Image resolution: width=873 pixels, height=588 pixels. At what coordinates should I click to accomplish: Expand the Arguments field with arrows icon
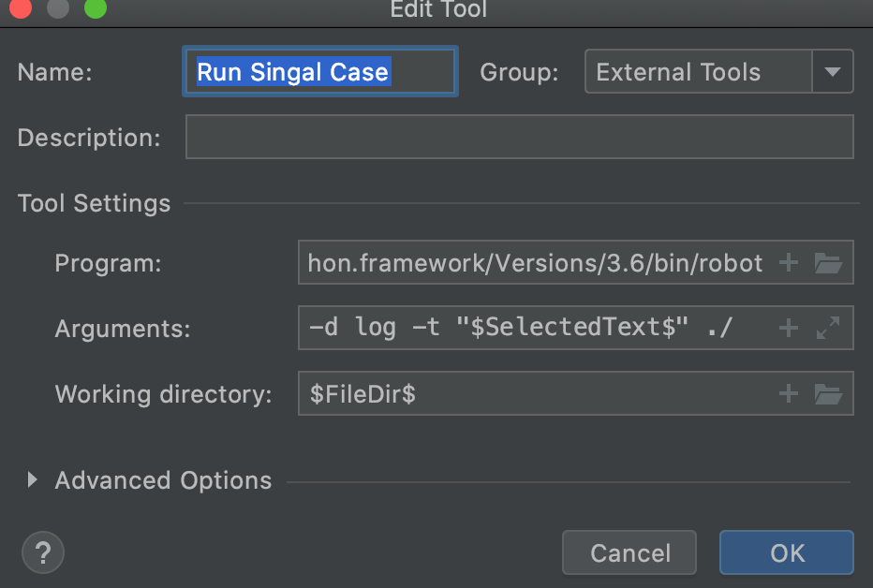tap(828, 329)
